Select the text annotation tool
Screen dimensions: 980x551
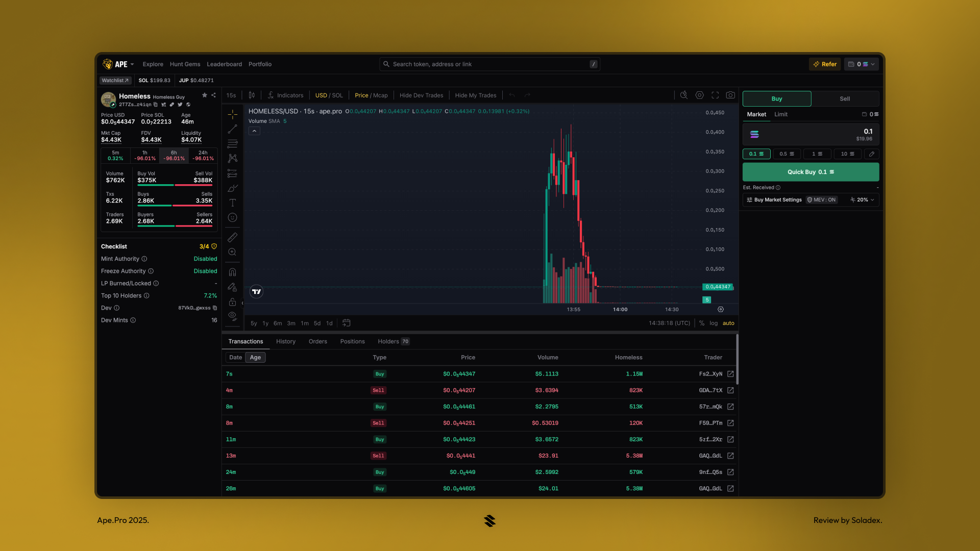click(x=232, y=203)
